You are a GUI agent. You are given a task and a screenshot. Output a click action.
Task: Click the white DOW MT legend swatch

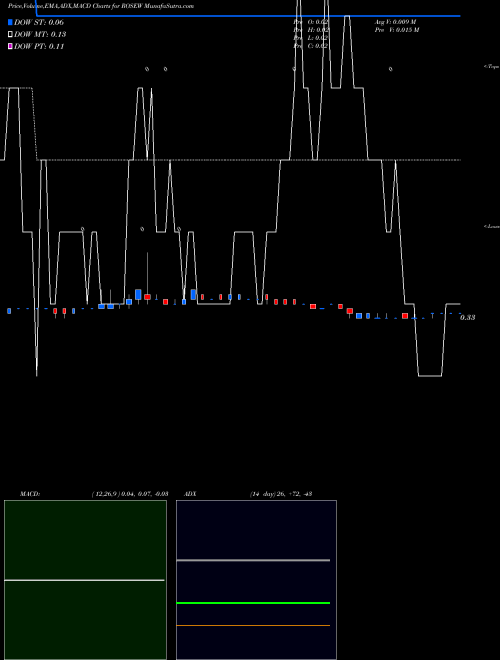pyautogui.click(x=10, y=35)
